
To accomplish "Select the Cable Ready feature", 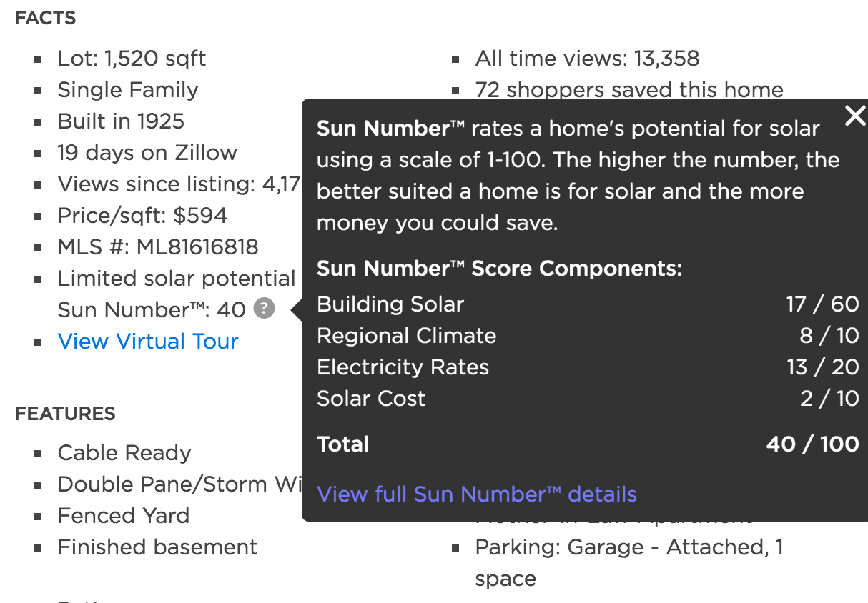I will pyautogui.click(x=124, y=452).
